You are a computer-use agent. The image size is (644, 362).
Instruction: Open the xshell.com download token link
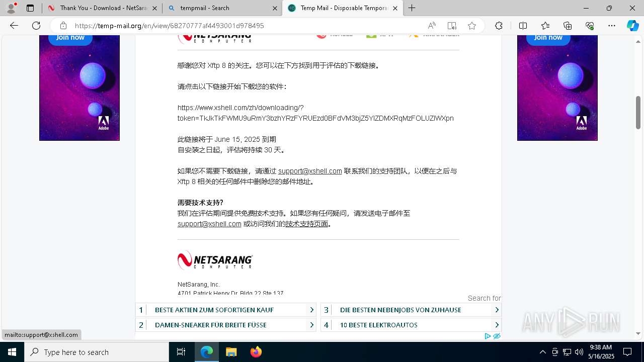(315, 113)
